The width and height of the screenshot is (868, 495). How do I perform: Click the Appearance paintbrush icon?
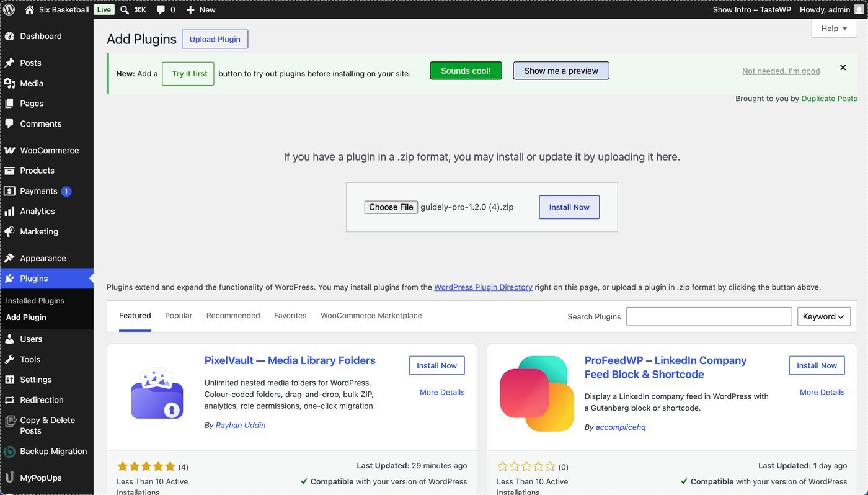coord(9,258)
